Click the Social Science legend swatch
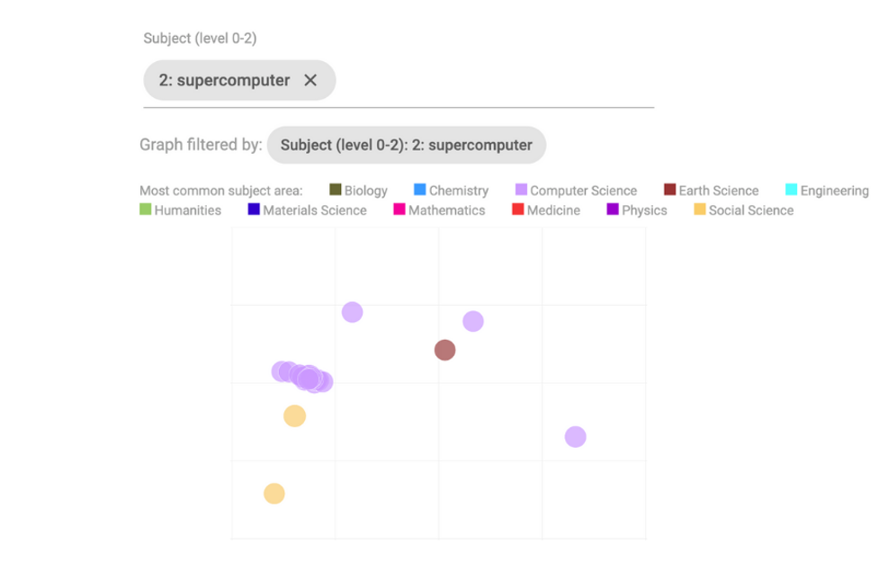This screenshot has height=588, width=879. tap(700, 209)
